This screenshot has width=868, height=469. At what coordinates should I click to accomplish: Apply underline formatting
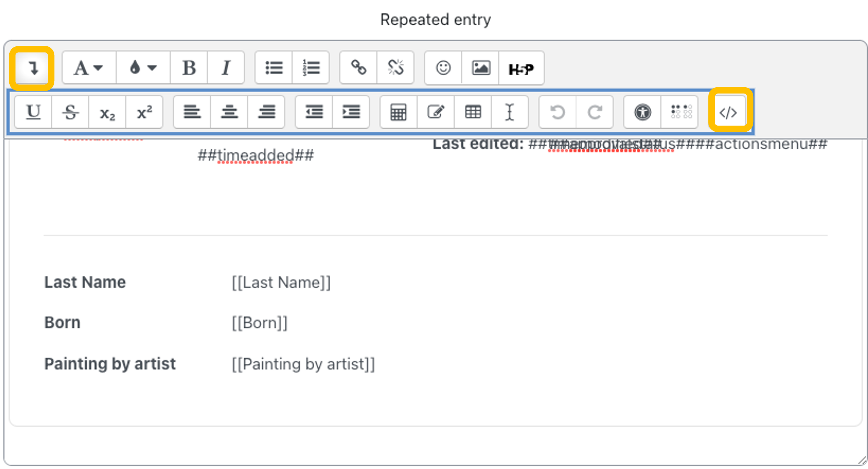click(x=33, y=112)
